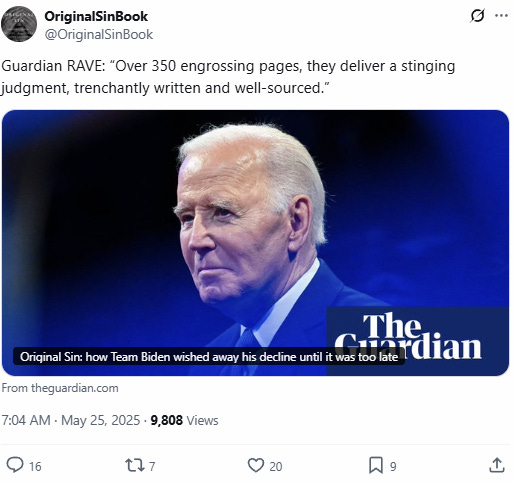Click the From theguardian.com source link

60,388
